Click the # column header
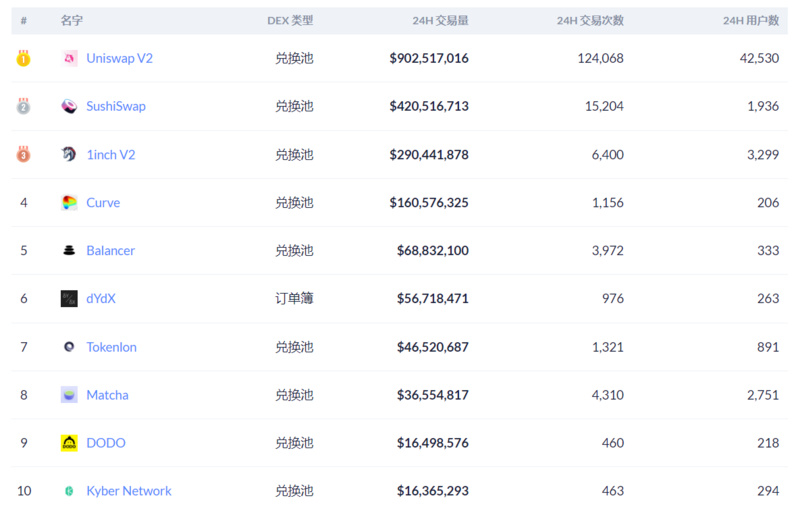The width and height of the screenshot is (800, 515). 23,20
